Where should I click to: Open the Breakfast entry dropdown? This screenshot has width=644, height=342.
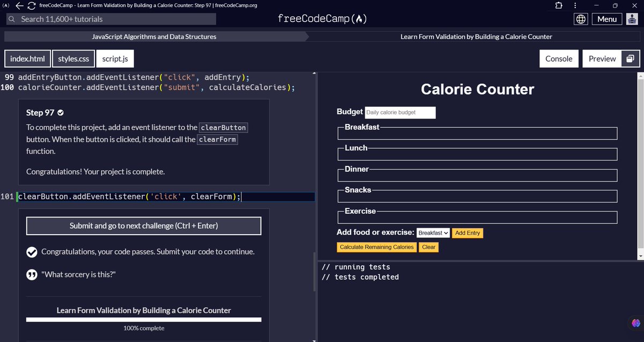point(433,233)
